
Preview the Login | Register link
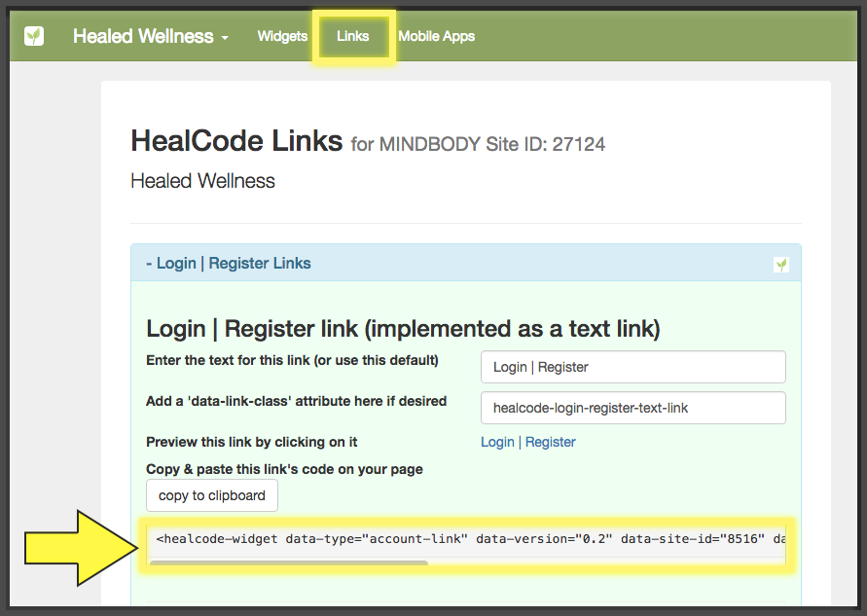[528, 442]
